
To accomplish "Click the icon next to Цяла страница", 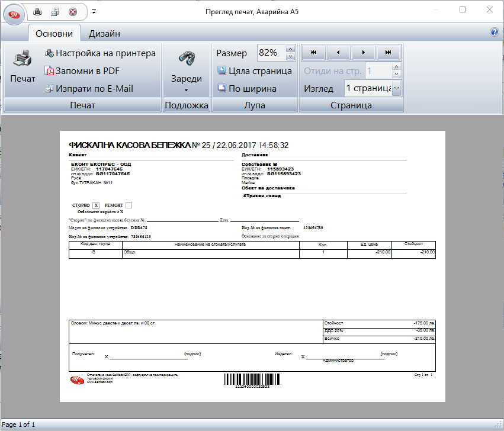I will point(221,70).
